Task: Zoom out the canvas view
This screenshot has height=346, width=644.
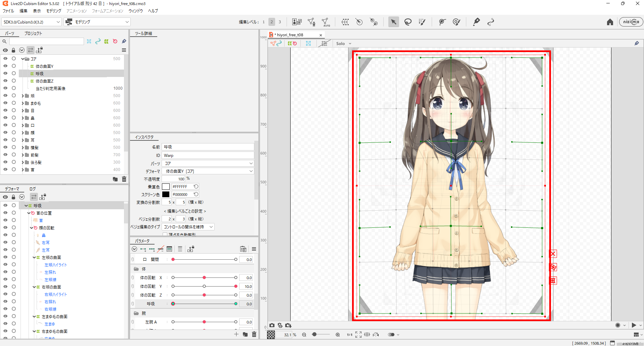Action: 304,335
